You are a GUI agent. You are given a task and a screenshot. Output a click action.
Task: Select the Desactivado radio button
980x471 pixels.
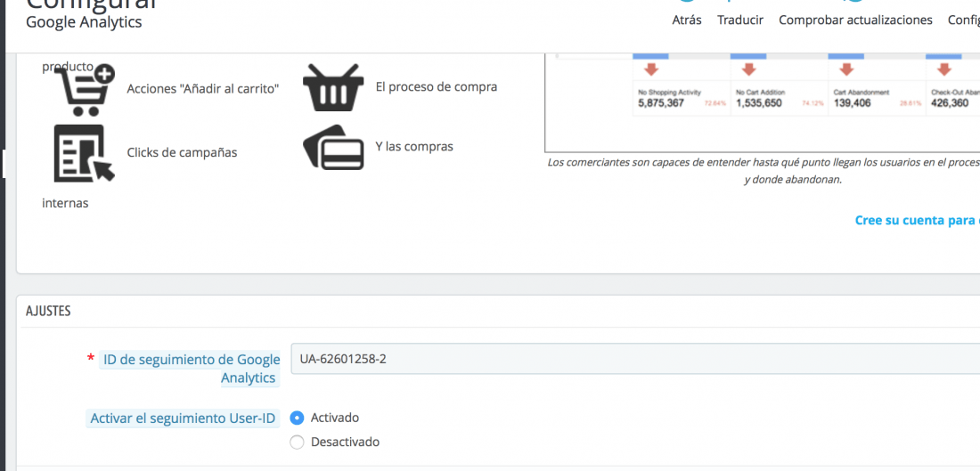click(x=298, y=443)
